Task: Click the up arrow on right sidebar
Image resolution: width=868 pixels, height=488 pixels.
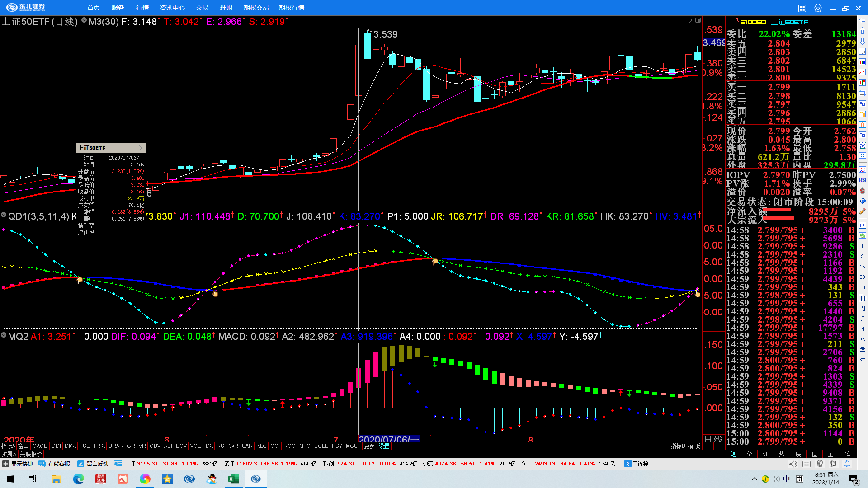Action: (x=863, y=31)
